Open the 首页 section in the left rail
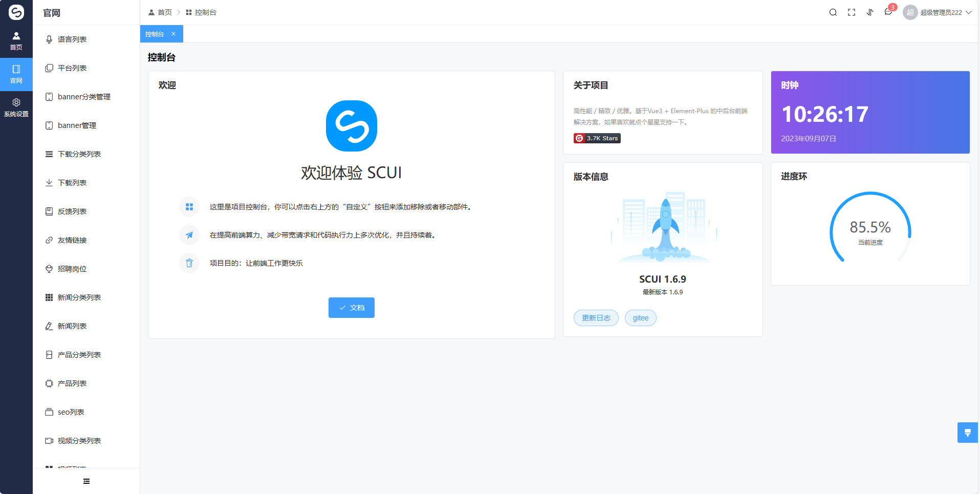980x494 pixels. click(x=16, y=41)
